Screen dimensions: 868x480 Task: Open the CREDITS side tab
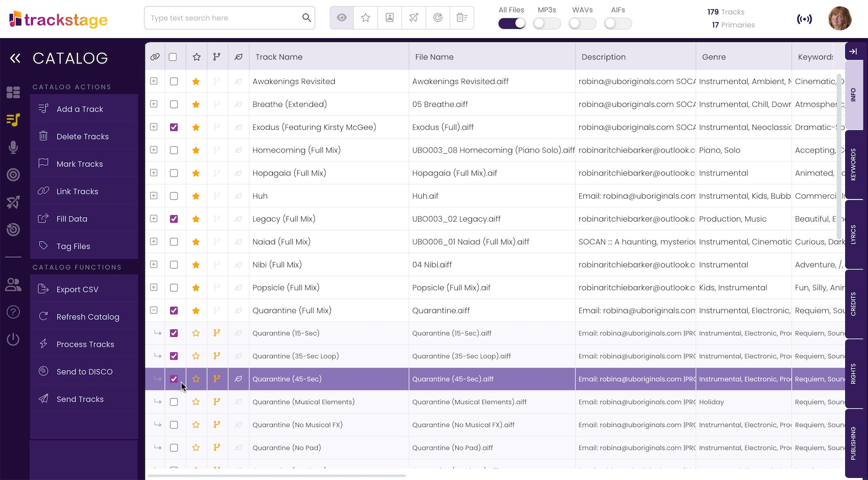pos(853,304)
